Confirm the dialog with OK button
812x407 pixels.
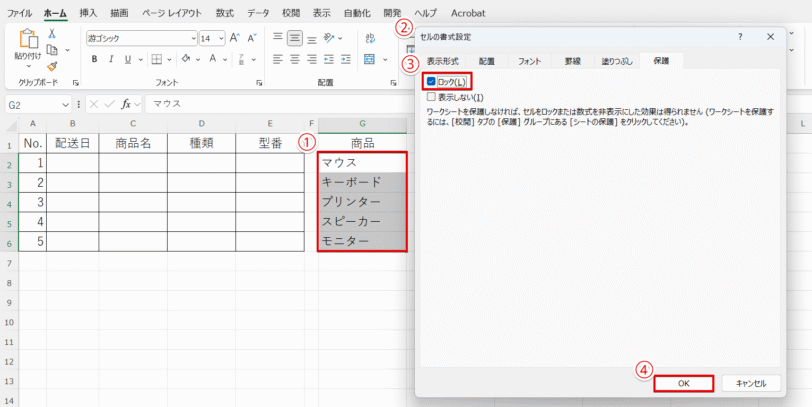[x=684, y=383]
